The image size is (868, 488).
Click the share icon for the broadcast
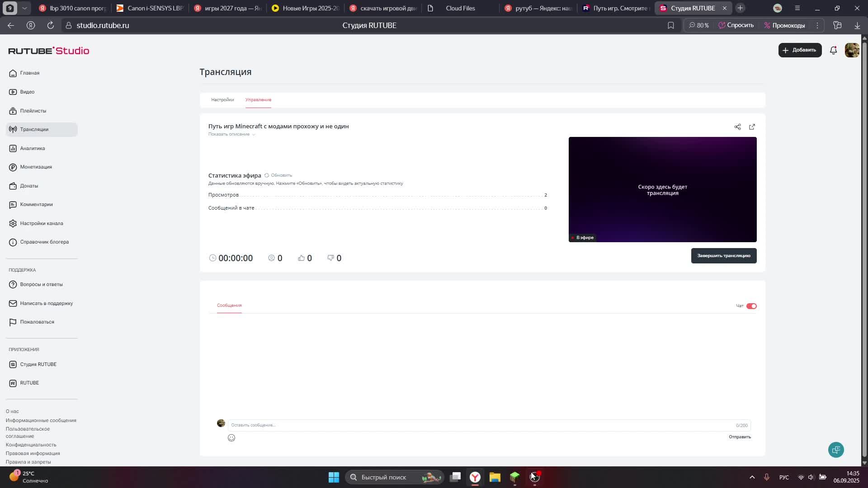(x=737, y=127)
